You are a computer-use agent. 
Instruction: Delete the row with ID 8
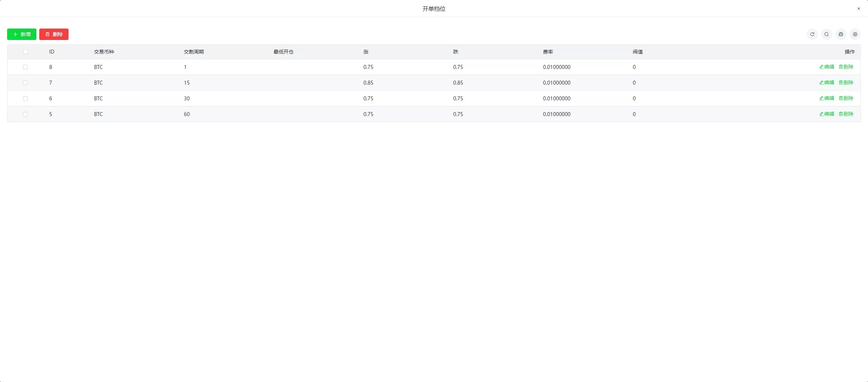point(846,67)
